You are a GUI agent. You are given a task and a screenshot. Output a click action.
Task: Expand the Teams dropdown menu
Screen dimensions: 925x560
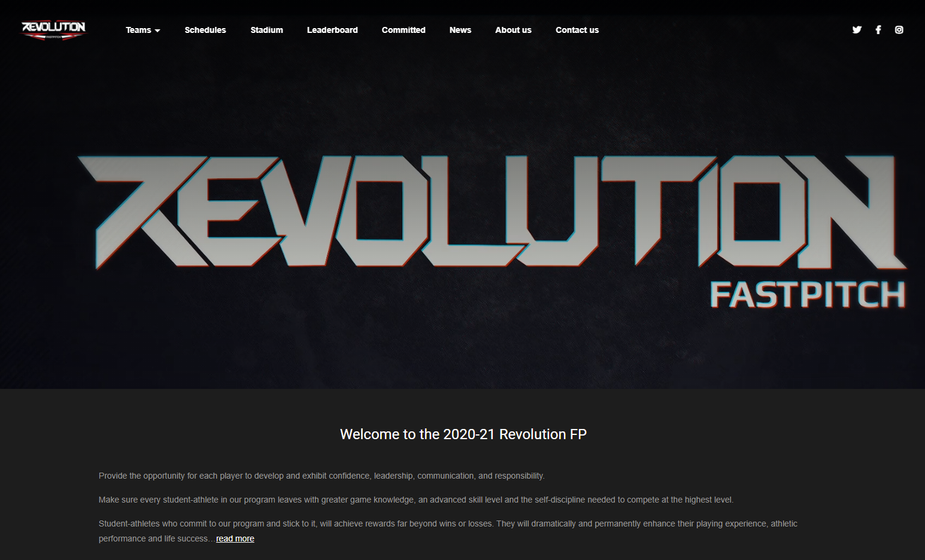[142, 30]
